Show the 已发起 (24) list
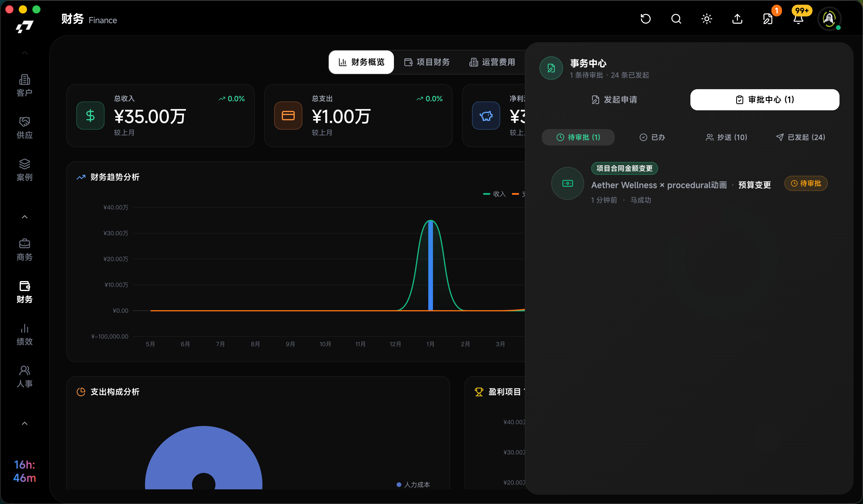Image resolution: width=863 pixels, height=504 pixels. click(x=800, y=137)
